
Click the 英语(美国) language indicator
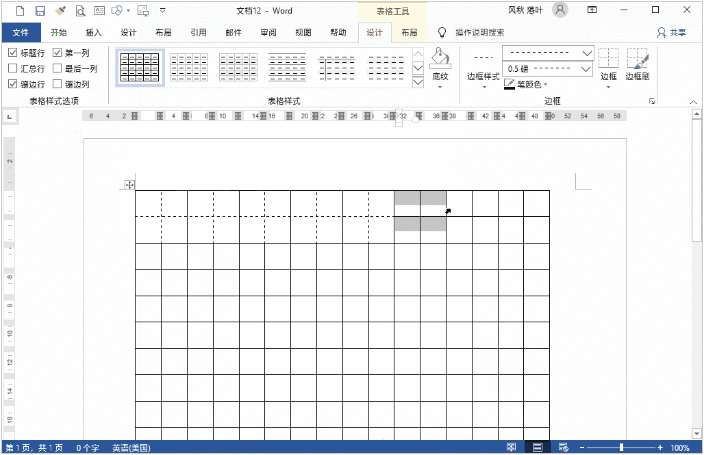coord(131,448)
